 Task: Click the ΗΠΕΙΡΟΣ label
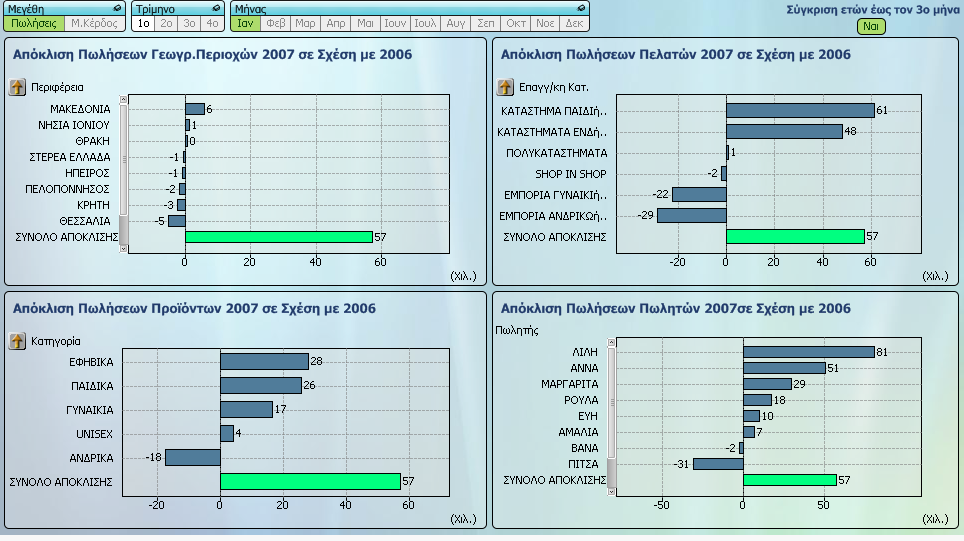click(x=87, y=173)
